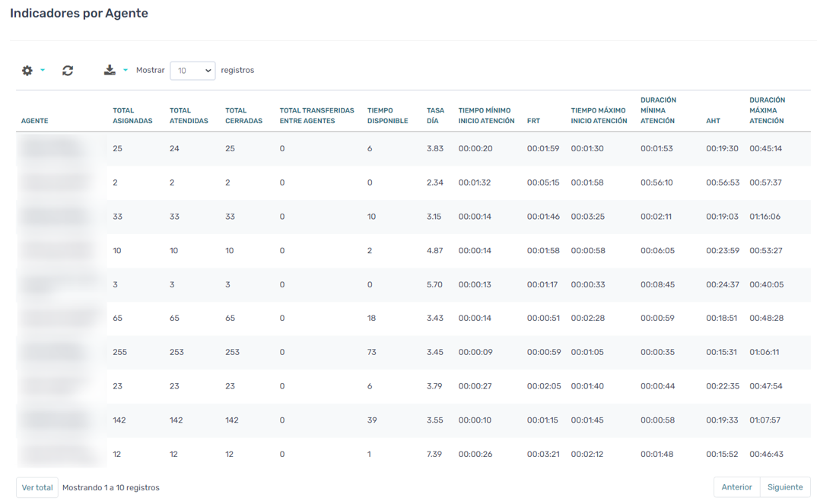Click the tasa día value 3.83
The width and height of the screenshot is (817, 504).
pyautogui.click(x=435, y=148)
